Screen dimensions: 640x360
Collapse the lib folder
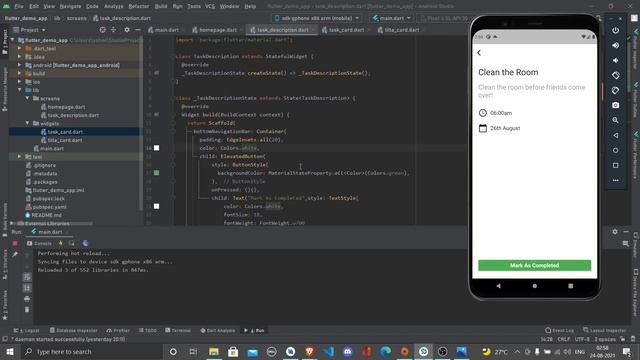tap(19, 90)
